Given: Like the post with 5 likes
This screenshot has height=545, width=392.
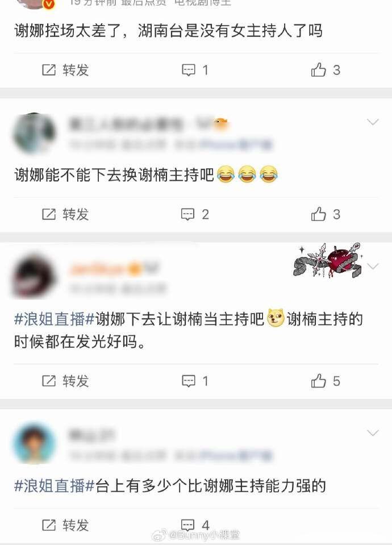Looking at the screenshot, I should (x=326, y=381).
